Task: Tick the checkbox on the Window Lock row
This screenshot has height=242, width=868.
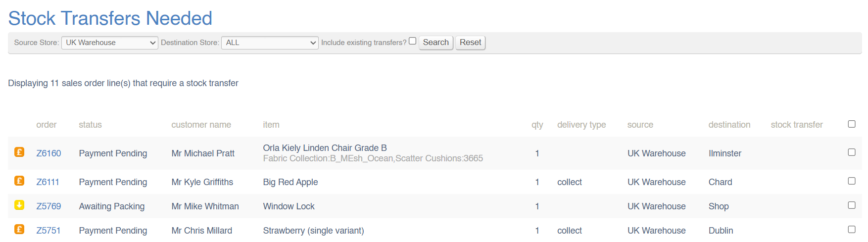Action: tap(851, 205)
